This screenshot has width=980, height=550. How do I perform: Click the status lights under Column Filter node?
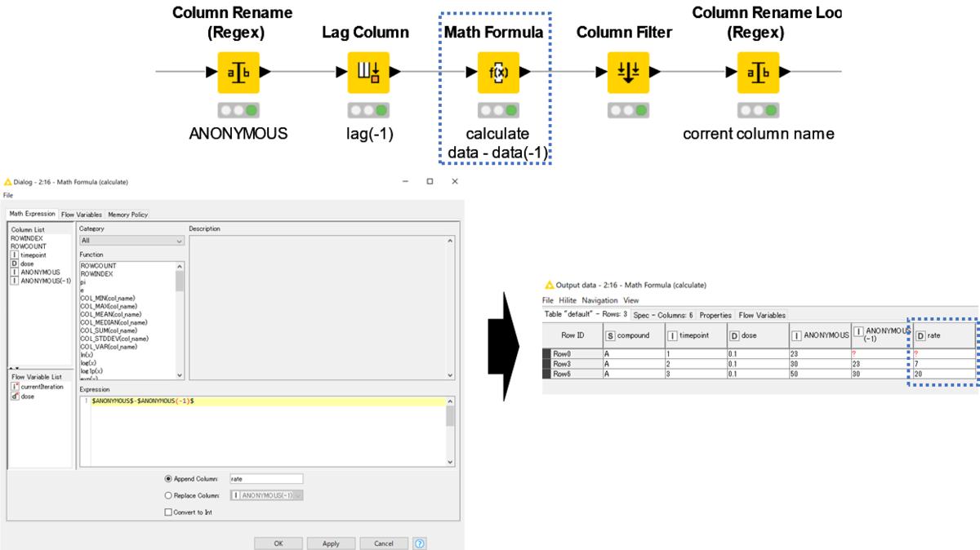627,110
